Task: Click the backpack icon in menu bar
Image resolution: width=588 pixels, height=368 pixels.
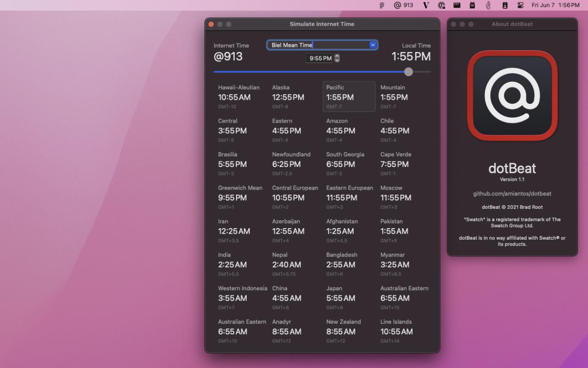Action: (472, 6)
